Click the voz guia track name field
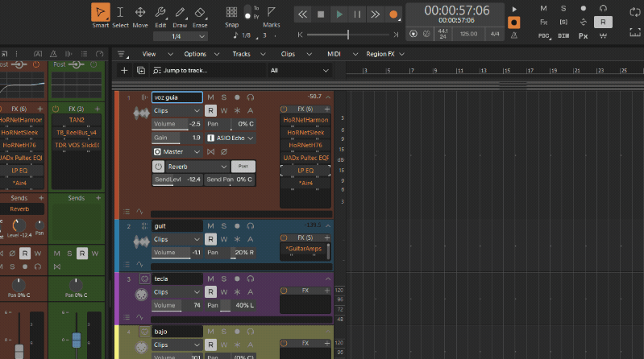The image size is (644, 359). point(177,97)
